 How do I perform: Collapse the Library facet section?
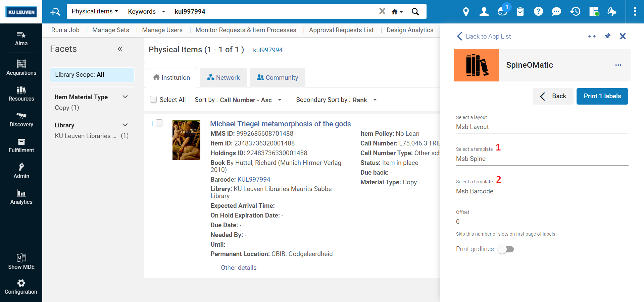click(x=125, y=125)
